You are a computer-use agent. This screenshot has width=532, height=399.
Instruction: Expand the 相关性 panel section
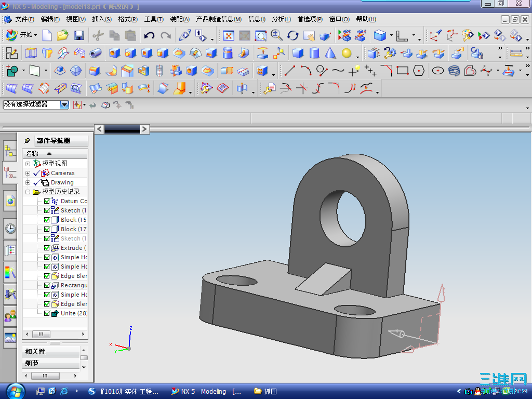point(51,352)
